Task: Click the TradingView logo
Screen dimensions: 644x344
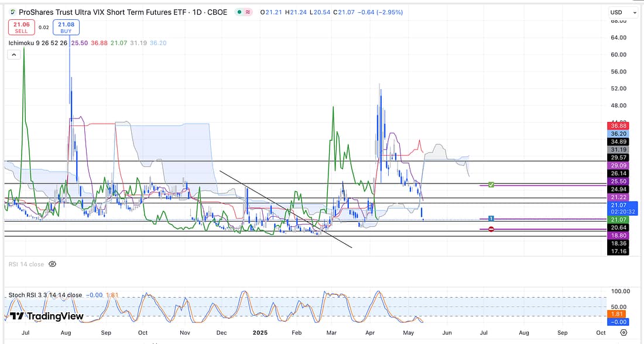Action: click(x=47, y=316)
